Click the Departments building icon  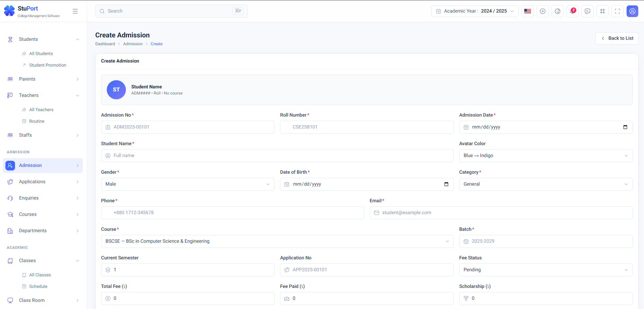pyautogui.click(x=10, y=231)
